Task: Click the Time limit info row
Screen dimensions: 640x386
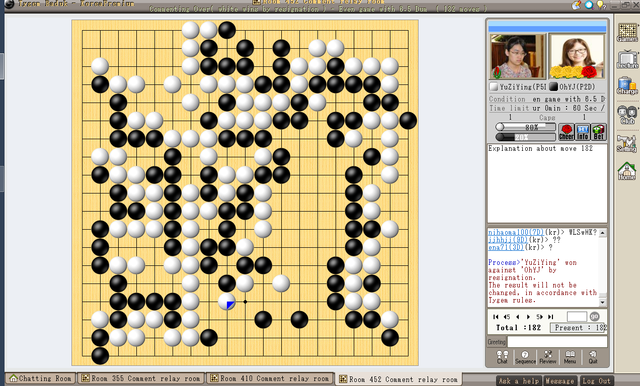Action: [547, 109]
